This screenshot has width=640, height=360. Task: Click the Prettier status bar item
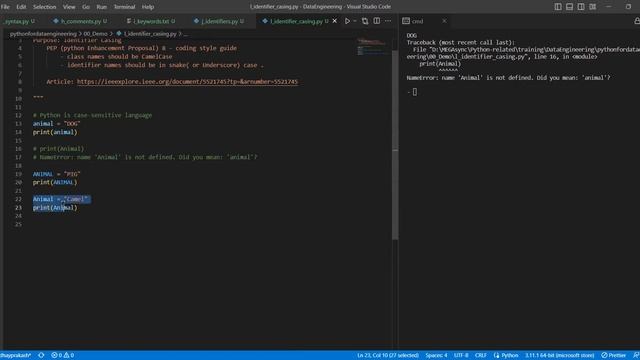(x=613, y=356)
